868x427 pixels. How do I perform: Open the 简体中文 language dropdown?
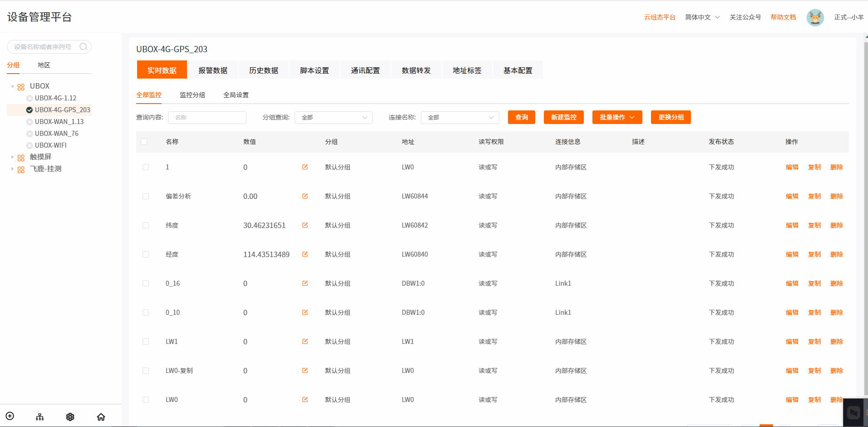pos(702,17)
